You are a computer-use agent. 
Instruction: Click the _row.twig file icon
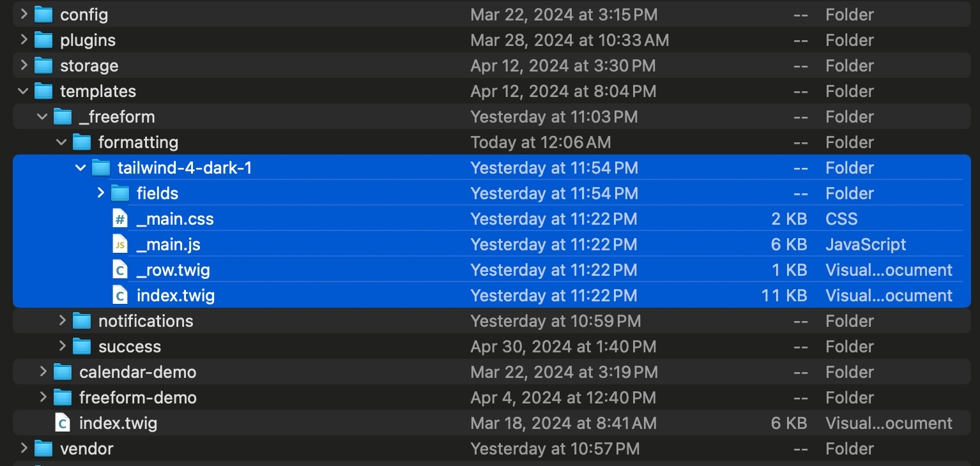coord(119,270)
